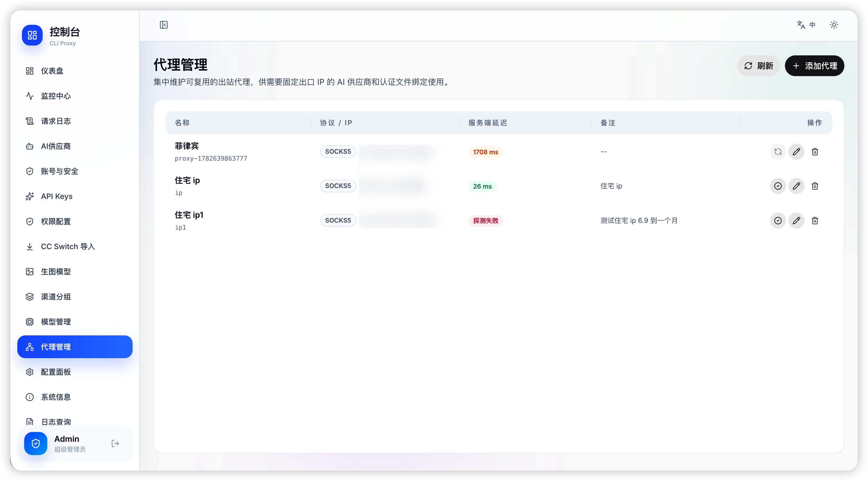Screen dimensions: 868x481
Task: Delete the 住宅 ip proxy row
Action: (x=815, y=186)
